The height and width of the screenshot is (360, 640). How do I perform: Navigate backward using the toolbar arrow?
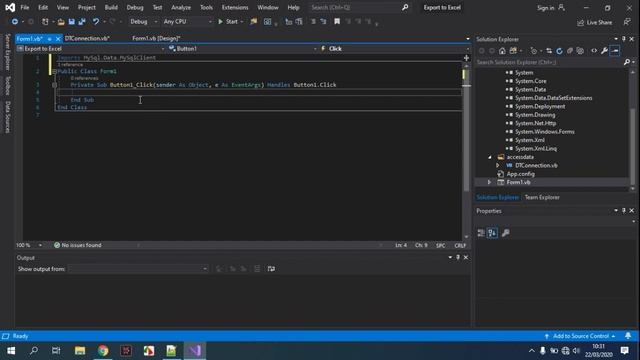click(x=14, y=22)
